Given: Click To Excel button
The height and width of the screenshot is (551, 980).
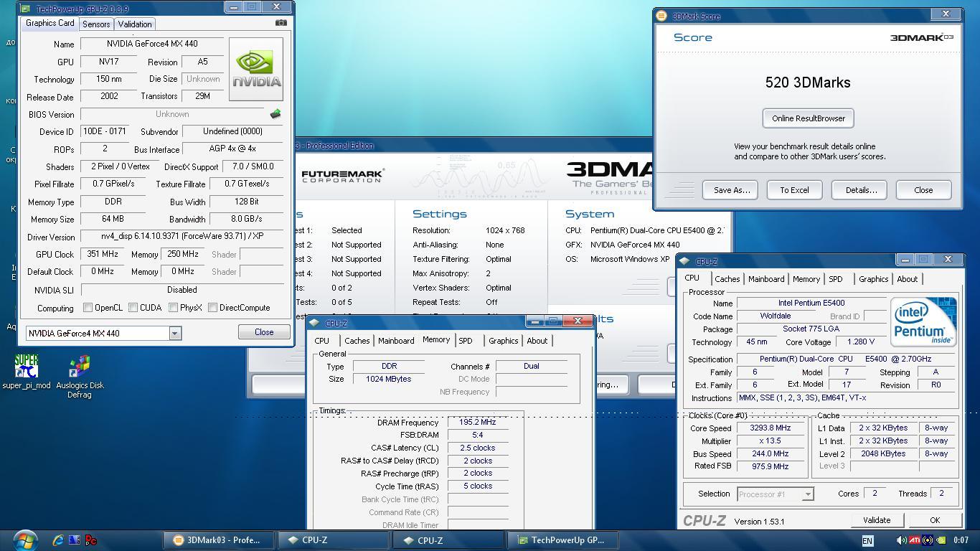Looking at the screenshot, I should pyautogui.click(x=794, y=190).
